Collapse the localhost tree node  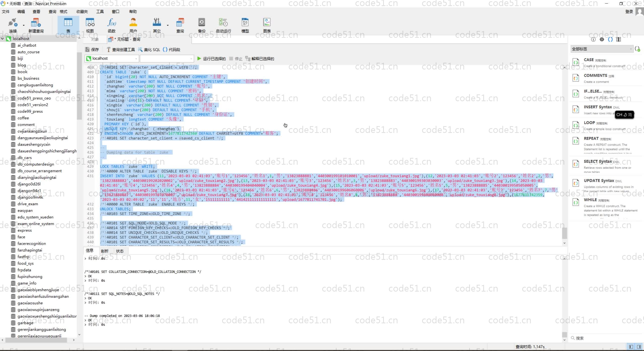click(3, 39)
